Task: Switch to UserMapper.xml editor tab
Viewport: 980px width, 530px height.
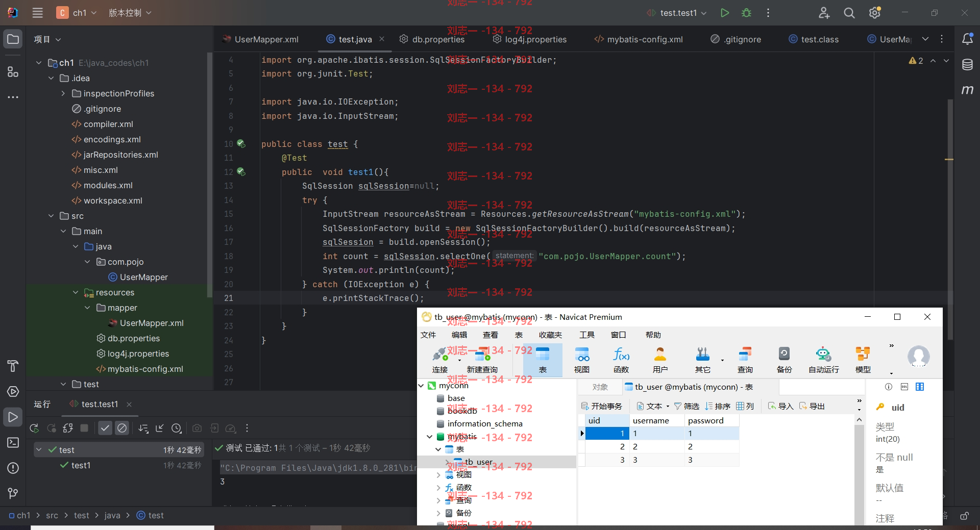Action: 261,39
